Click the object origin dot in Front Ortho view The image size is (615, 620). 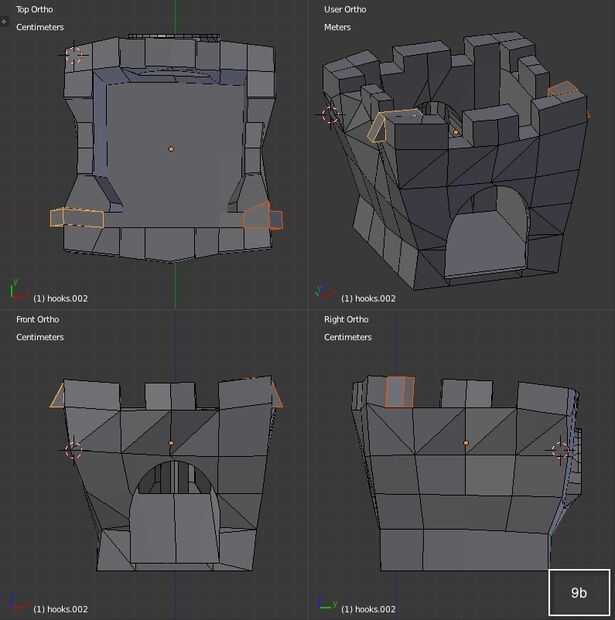pyautogui.click(x=171, y=443)
